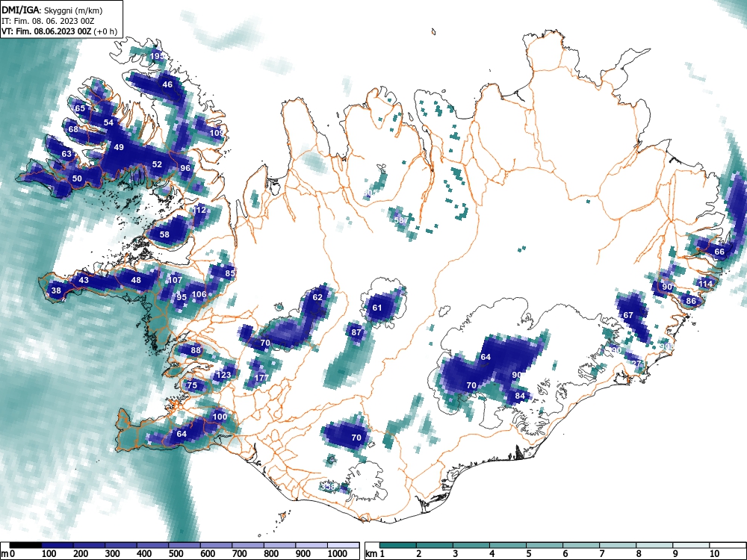Select the teal 5–6 km legend swatch
The width and height of the screenshot is (747, 560).
(545, 545)
